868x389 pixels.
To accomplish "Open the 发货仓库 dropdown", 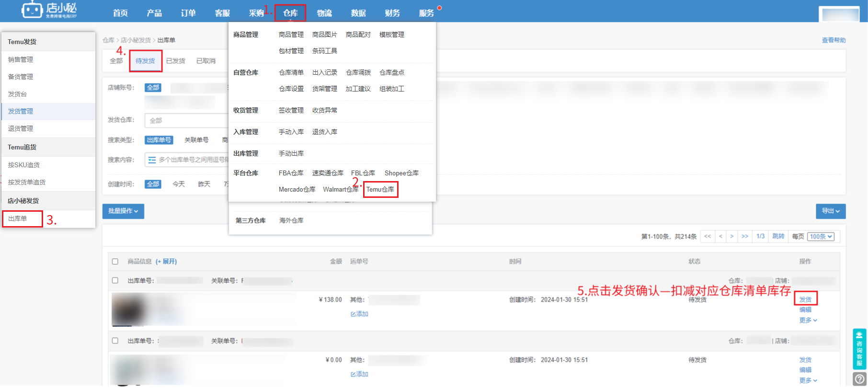I will pyautogui.click(x=187, y=120).
